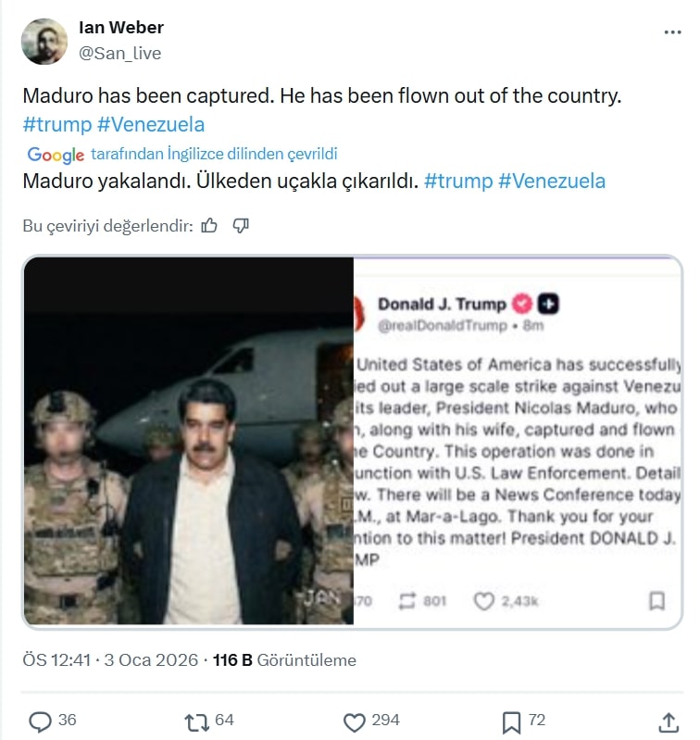
Task: Share the tweet via upload icon
Action: point(669,721)
